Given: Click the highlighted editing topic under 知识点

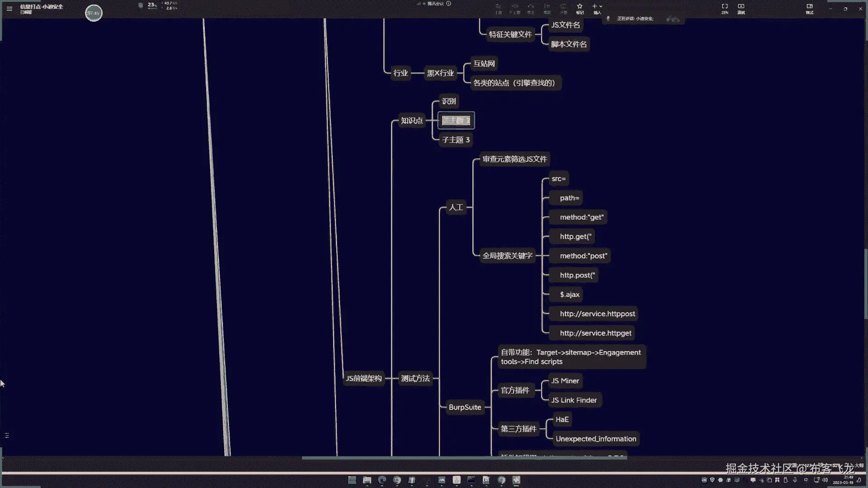Looking at the screenshot, I should 456,121.
